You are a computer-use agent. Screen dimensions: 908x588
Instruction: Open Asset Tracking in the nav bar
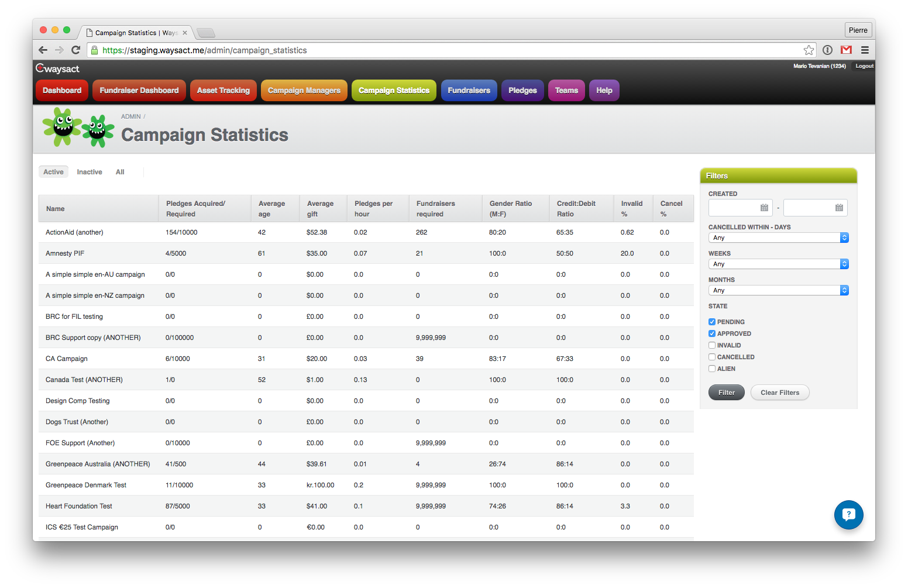[223, 90]
